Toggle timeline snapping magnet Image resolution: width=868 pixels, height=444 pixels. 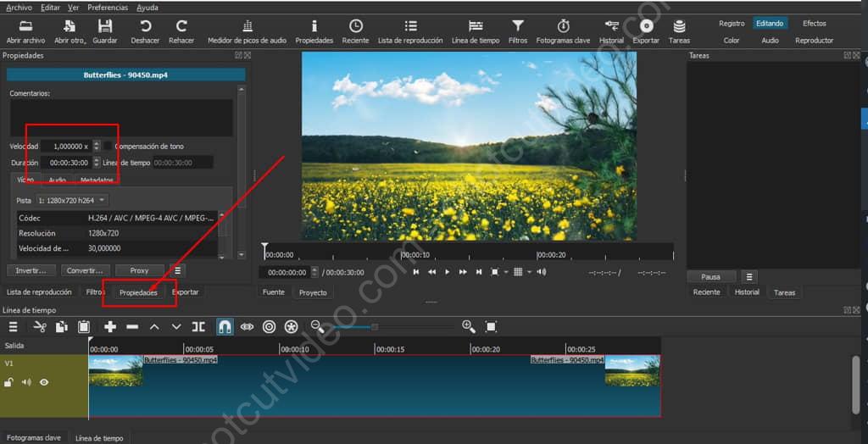(x=224, y=326)
